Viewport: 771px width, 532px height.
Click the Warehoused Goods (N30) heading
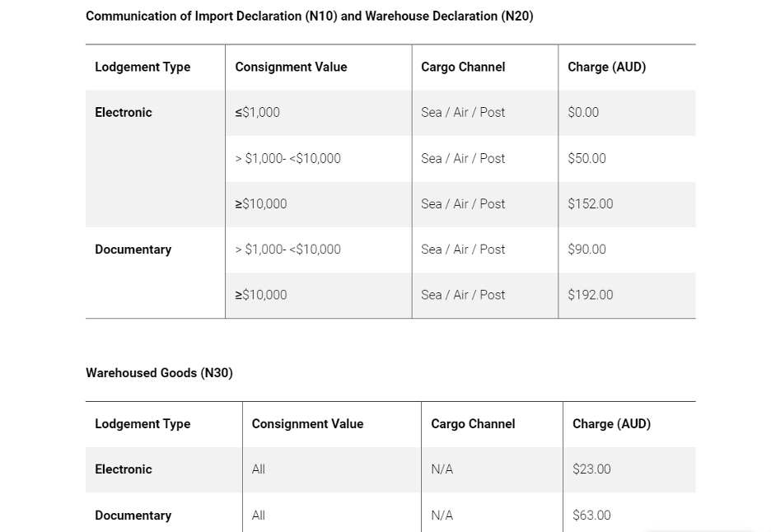click(x=159, y=373)
